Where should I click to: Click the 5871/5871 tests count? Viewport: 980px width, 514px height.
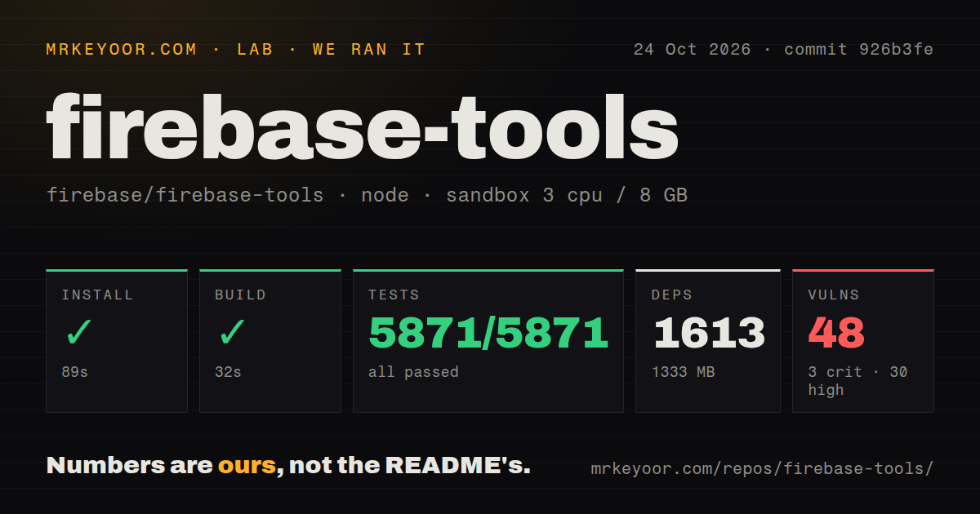[488, 333]
